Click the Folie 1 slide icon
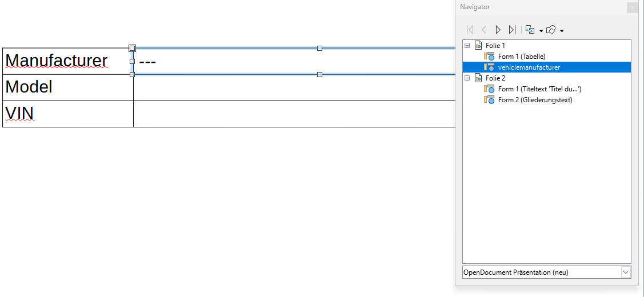Screen dimensions: 644x297 (478, 45)
